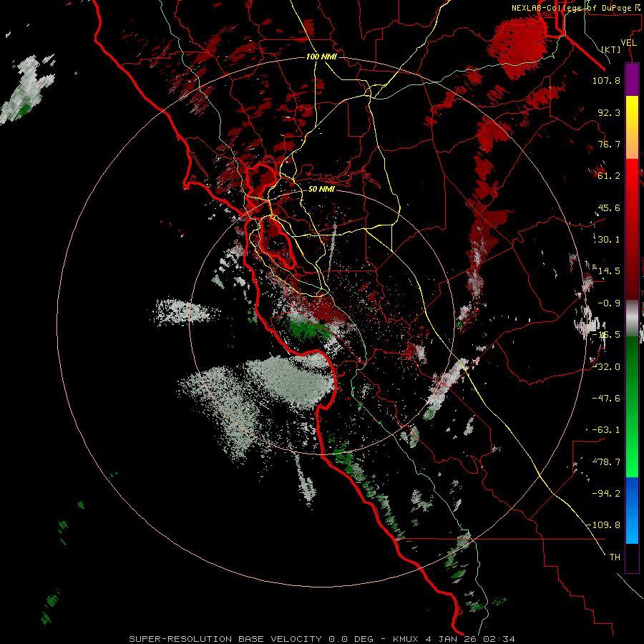The image size is (644, 644).
Task: Click the 50 NMI range ring label
Action: point(321,189)
